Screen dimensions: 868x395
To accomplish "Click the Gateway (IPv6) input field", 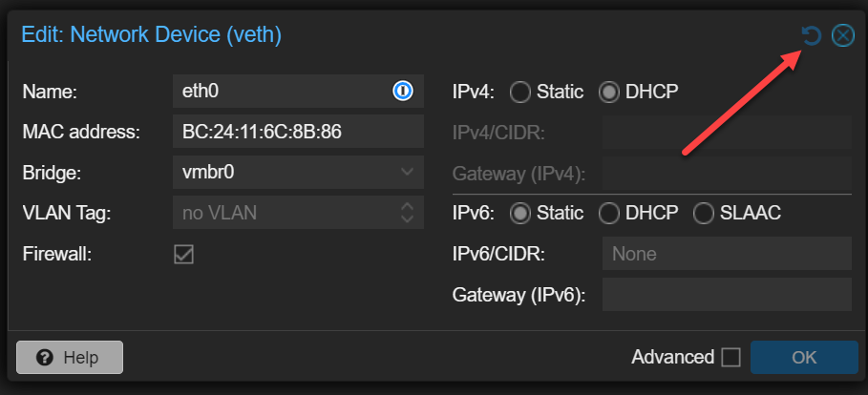I will tap(726, 295).
